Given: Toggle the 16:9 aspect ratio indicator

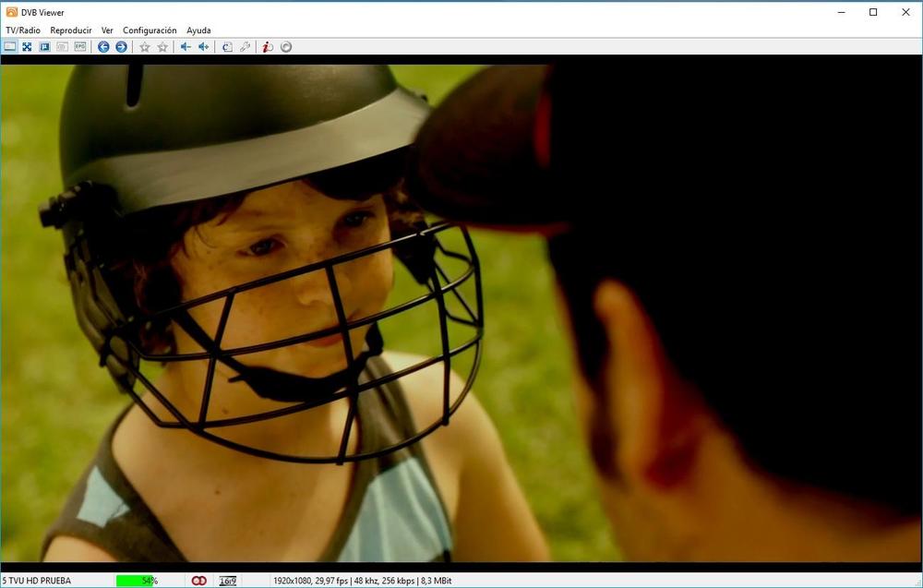Looking at the screenshot, I should coord(227,581).
